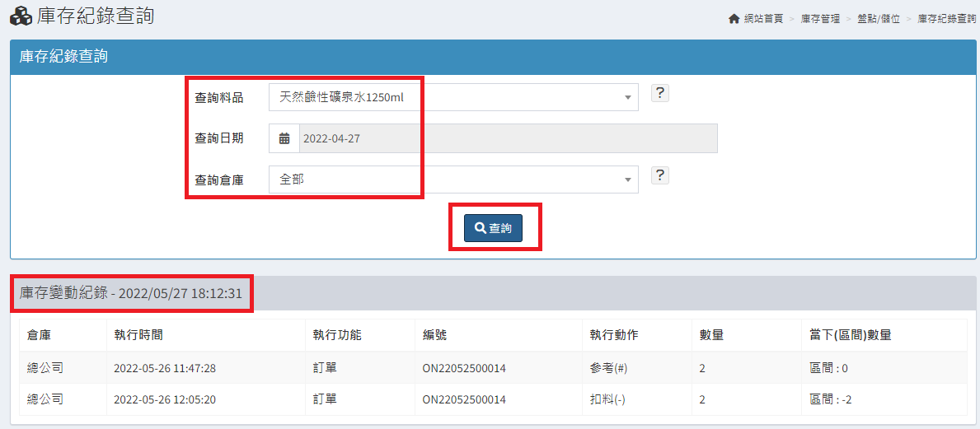
Task: Go to 庫存管理 in the breadcrumb
Action: pyautogui.click(x=820, y=19)
